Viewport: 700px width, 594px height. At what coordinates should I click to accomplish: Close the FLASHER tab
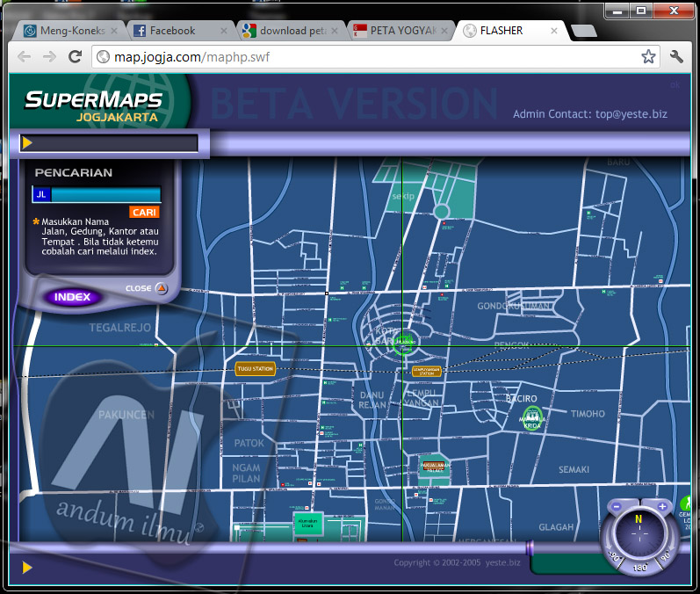pos(554,31)
